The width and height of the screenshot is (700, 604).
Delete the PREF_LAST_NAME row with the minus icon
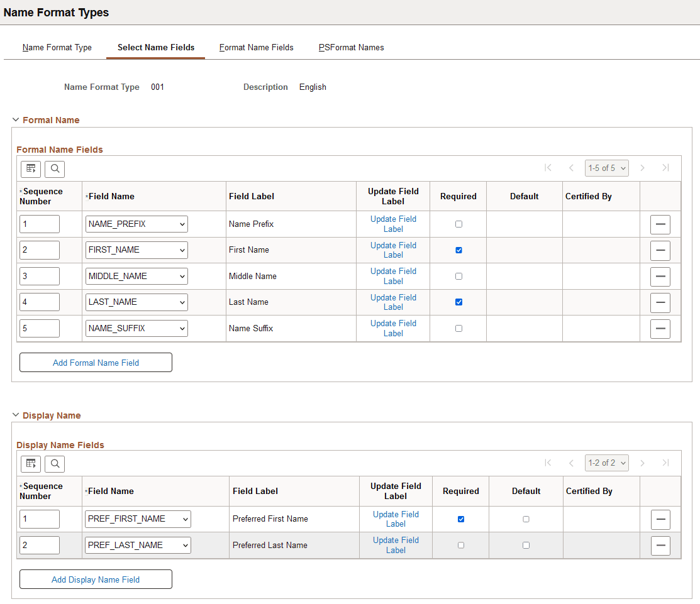click(660, 545)
